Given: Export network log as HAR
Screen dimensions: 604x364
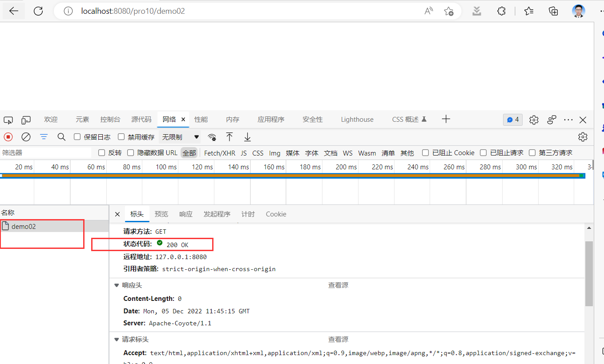Looking at the screenshot, I should pyautogui.click(x=247, y=137).
